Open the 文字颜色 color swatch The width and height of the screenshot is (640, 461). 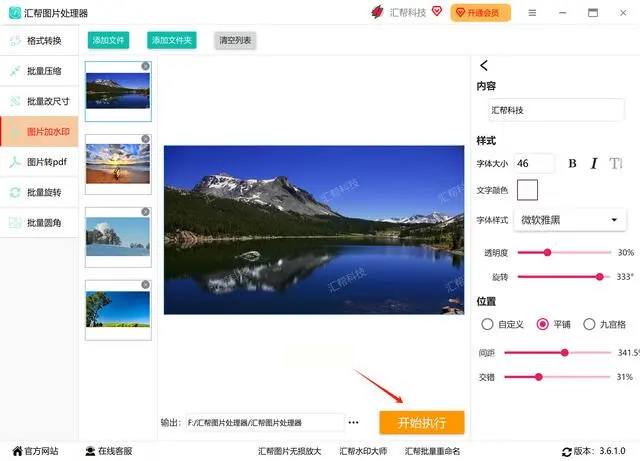click(527, 190)
